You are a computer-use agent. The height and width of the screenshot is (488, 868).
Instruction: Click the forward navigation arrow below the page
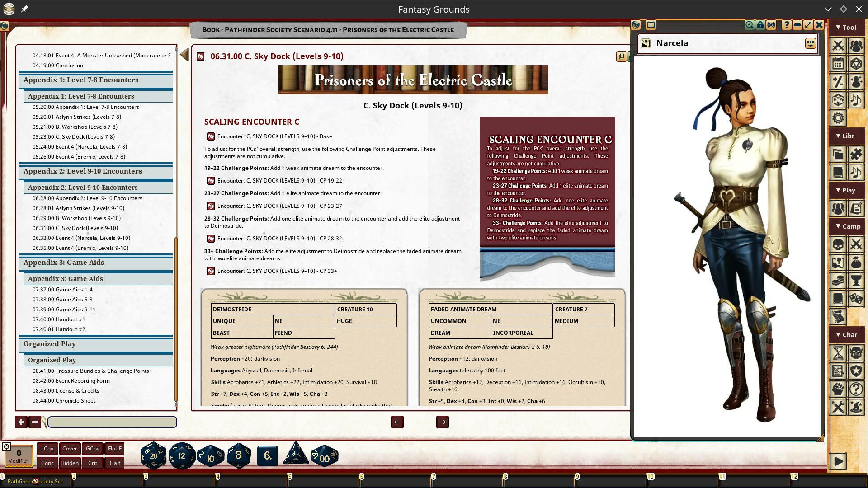click(442, 422)
